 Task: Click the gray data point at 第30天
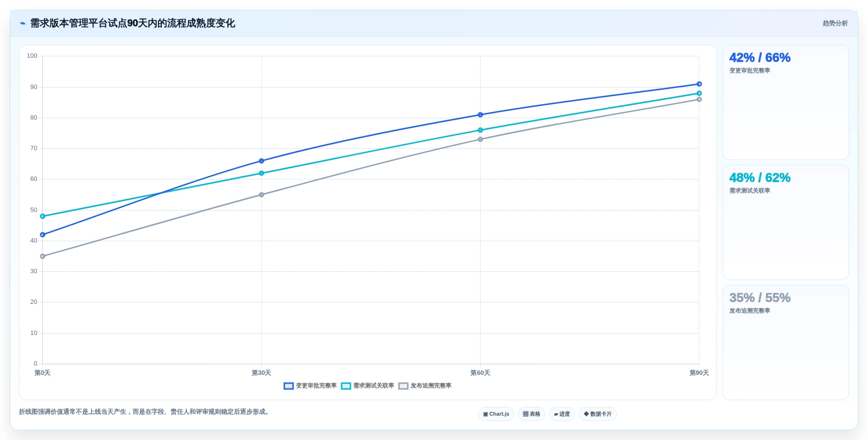pyautogui.click(x=261, y=195)
